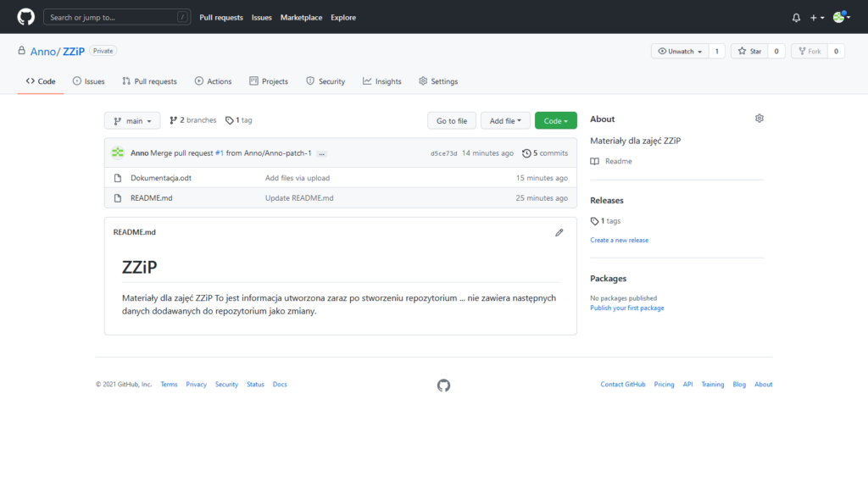Expand the Add file dropdown
The height and width of the screenshot is (488, 868).
click(505, 121)
